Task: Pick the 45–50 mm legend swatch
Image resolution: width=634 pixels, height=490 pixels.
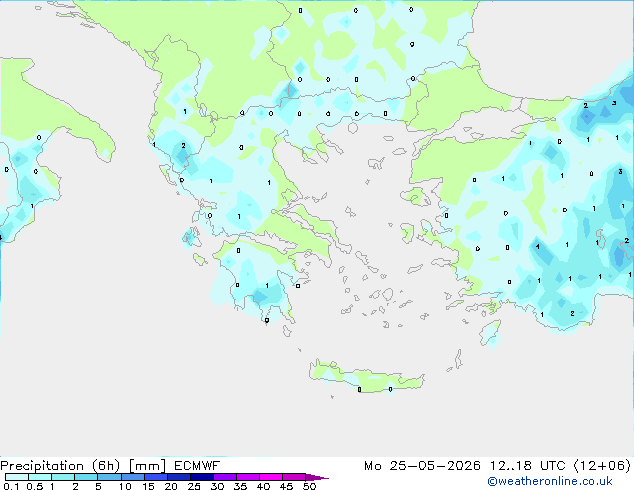Action: pyautogui.click(x=294, y=477)
